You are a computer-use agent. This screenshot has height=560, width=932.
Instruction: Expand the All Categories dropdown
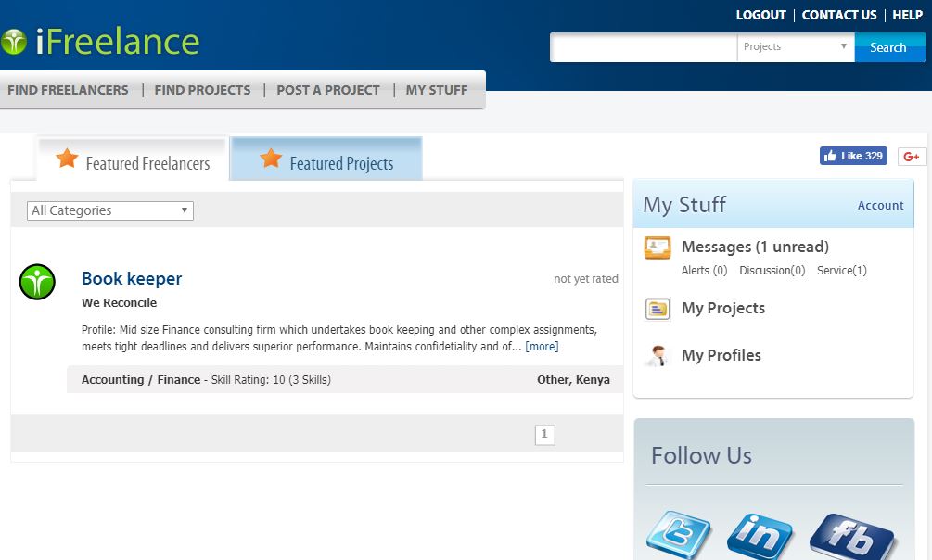109,210
